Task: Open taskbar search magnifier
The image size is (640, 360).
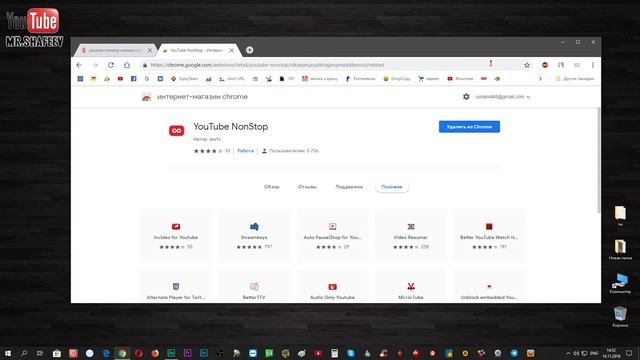Action: click(24, 353)
